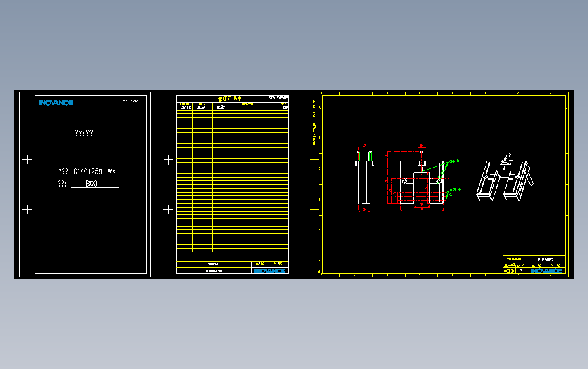Click the INOVANCE logo on the cover sheet
588x369 pixels.
coord(56,102)
